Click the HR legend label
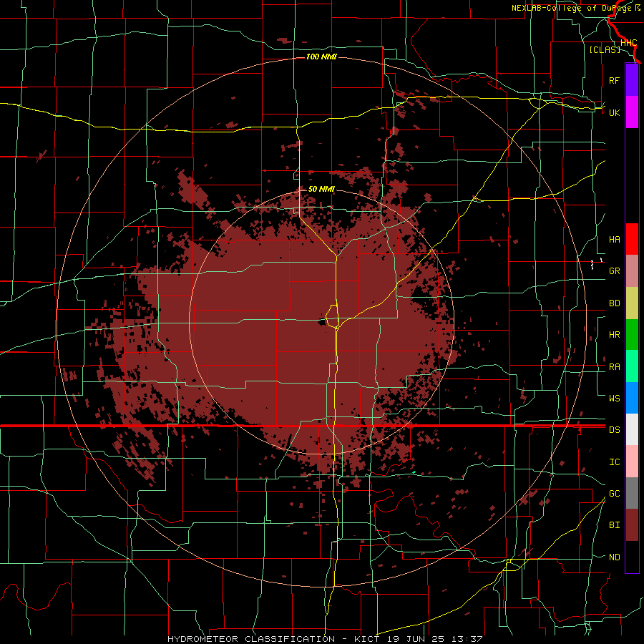This screenshot has height=644, width=644. [x=614, y=335]
